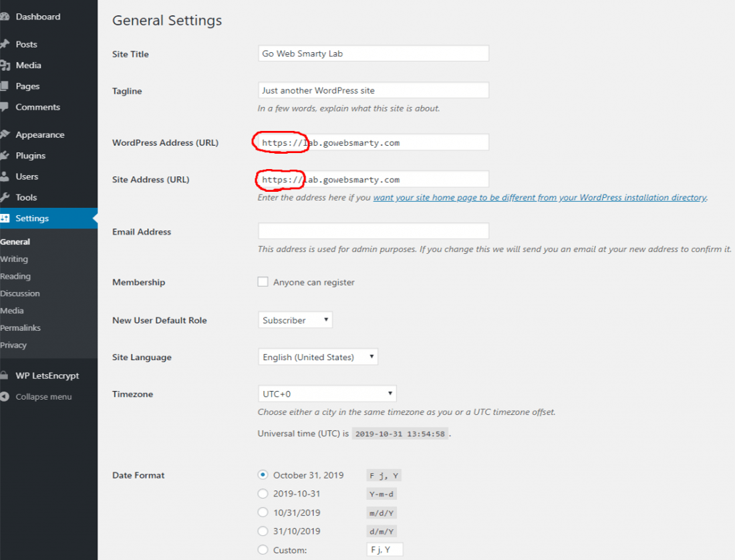Select the Settings menu label
The width and height of the screenshot is (735, 560).
coord(32,219)
